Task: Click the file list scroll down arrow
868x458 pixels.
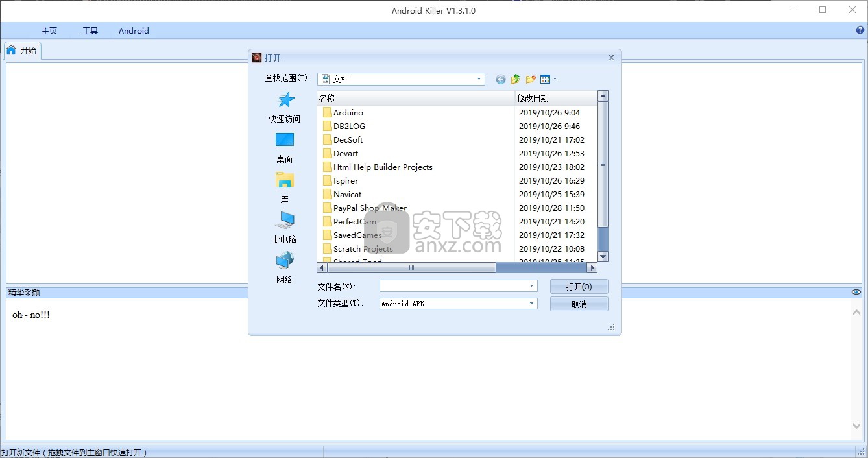Action: click(x=603, y=257)
